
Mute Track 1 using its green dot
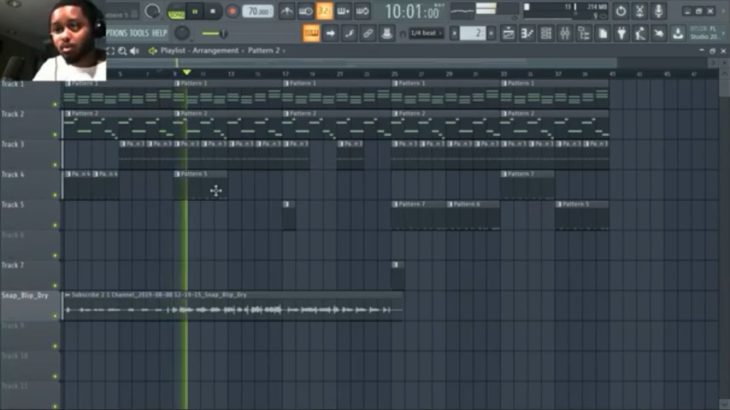click(55, 103)
